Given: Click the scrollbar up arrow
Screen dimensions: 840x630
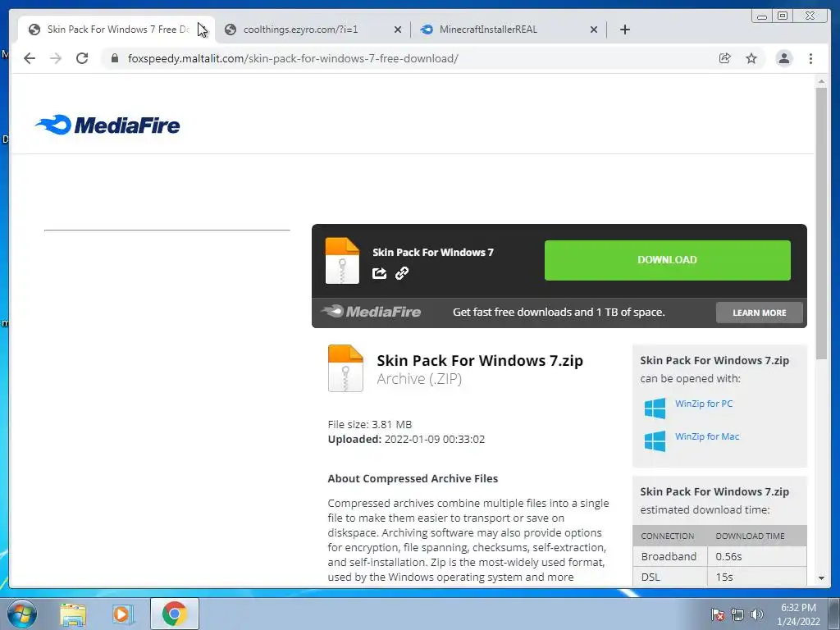Looking at the screenshot, I should (x=821, y=81).
